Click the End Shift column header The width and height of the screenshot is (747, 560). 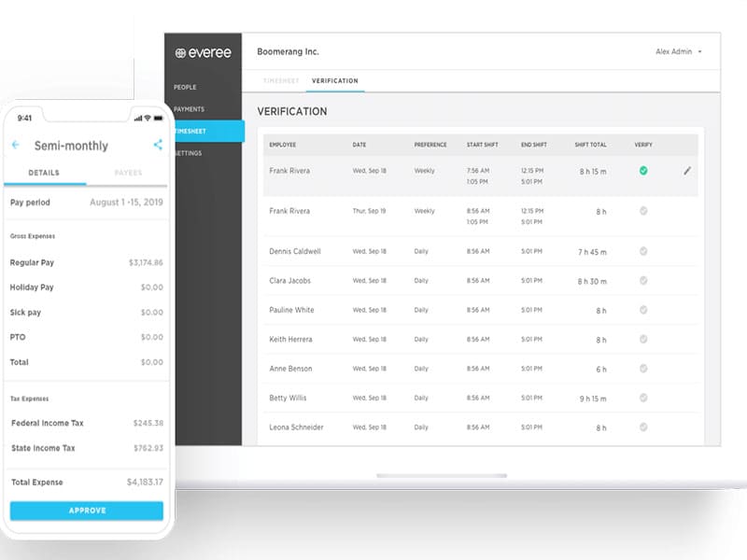tap(533, 145)
